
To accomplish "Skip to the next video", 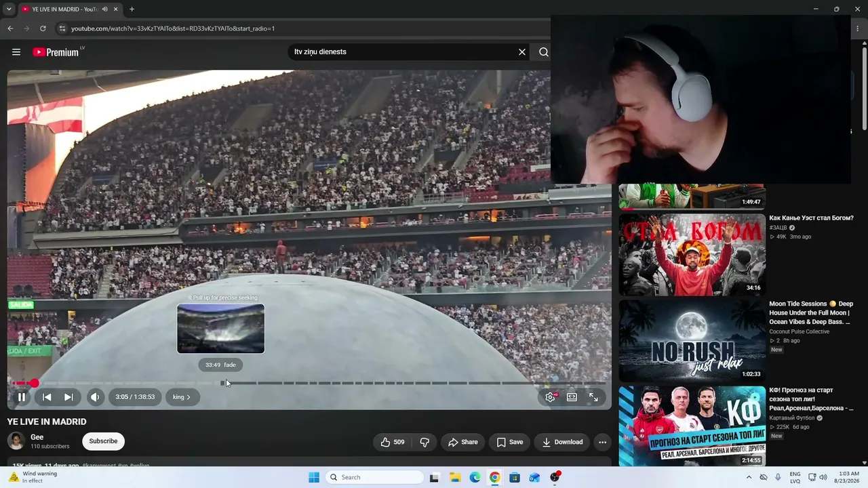I will [68, 397].
